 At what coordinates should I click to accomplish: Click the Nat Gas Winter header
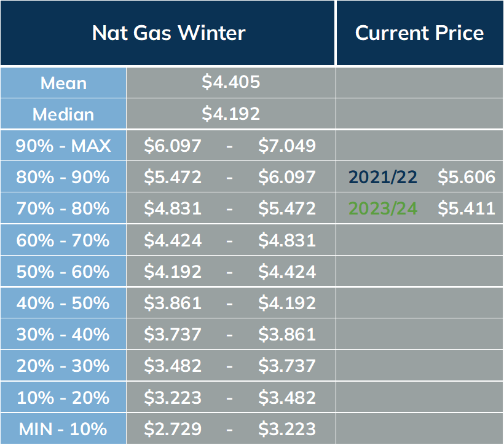(168, 33)
